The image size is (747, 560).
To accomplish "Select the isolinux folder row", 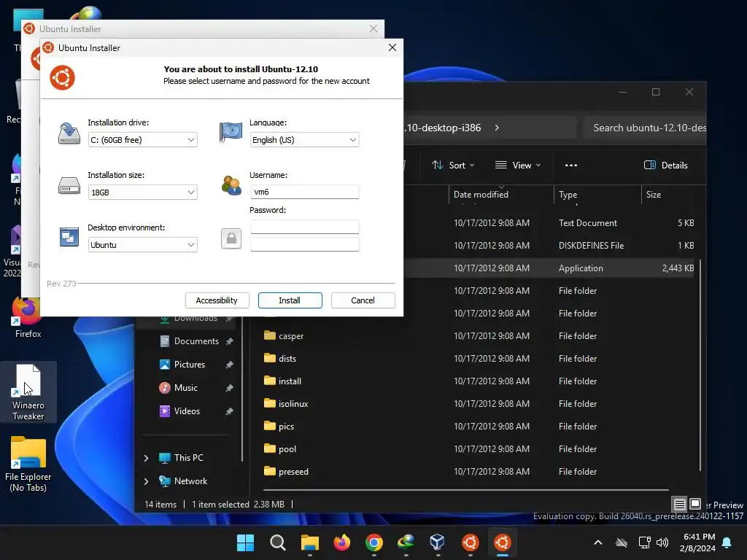I will (479, 403).
